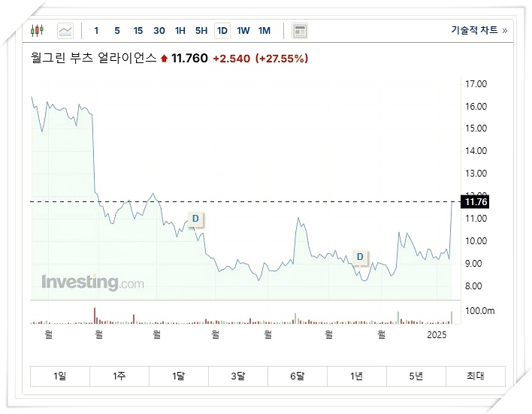Click the stock name 월그린 부츠 얼라이언스

pos(94,58)
